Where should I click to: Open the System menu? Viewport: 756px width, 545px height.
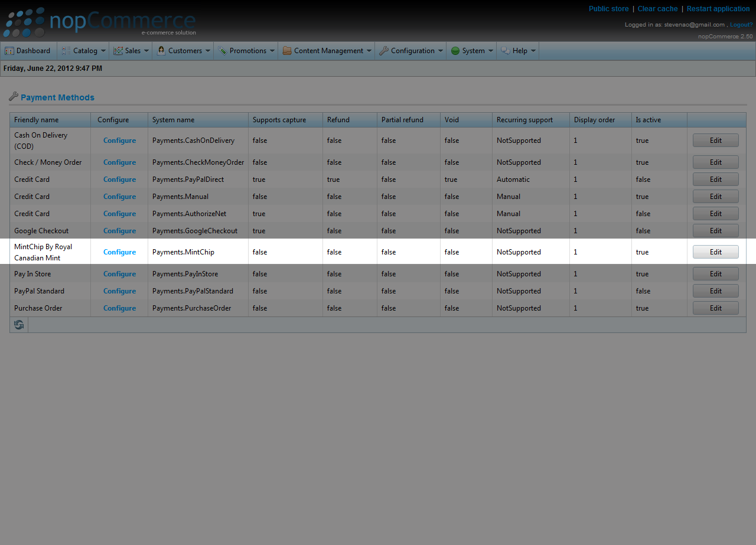(x=471, y=51)
